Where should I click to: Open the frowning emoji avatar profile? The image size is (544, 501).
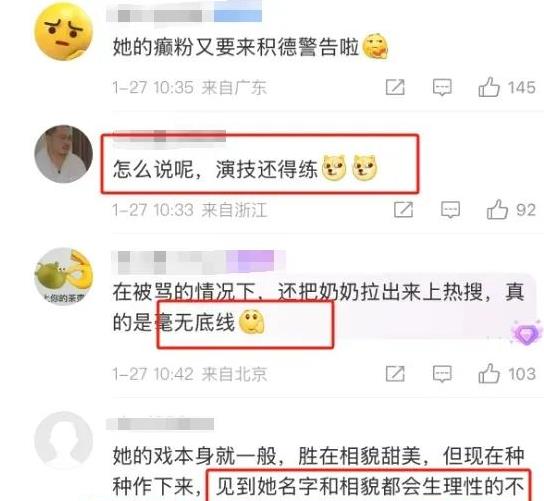(x=63, y=31)
